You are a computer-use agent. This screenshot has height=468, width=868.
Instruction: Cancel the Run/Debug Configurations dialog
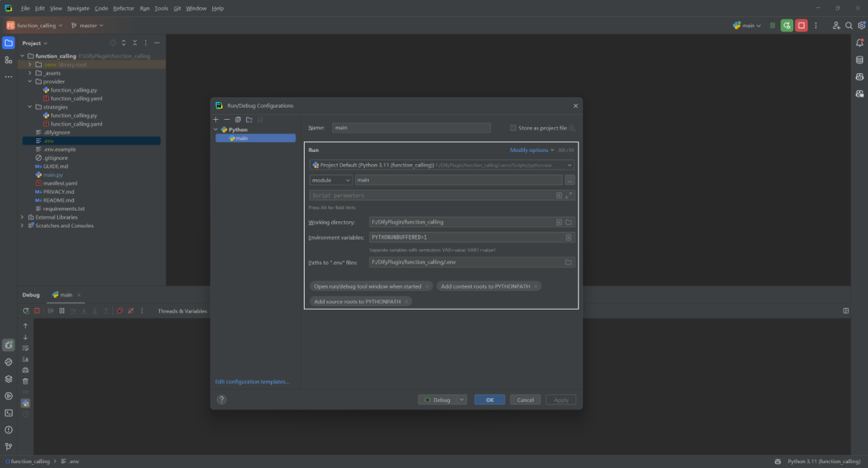526,400
